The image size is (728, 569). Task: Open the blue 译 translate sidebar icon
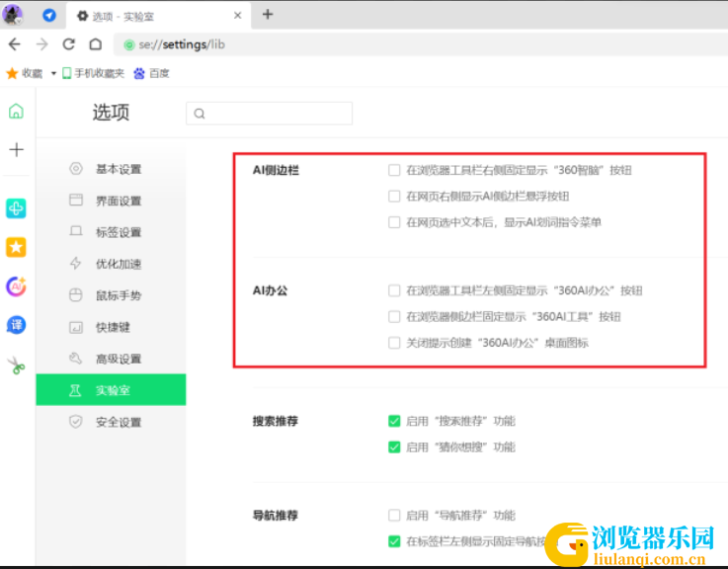pyautogui.click(x=16, y=325)
